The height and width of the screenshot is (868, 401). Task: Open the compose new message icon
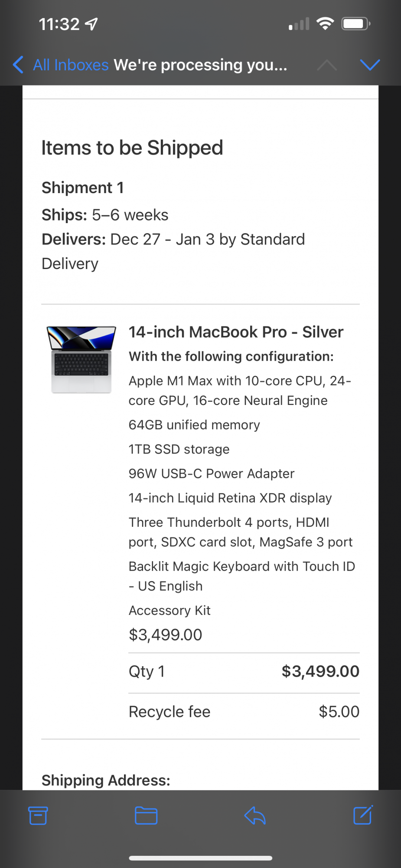point(362,815)
